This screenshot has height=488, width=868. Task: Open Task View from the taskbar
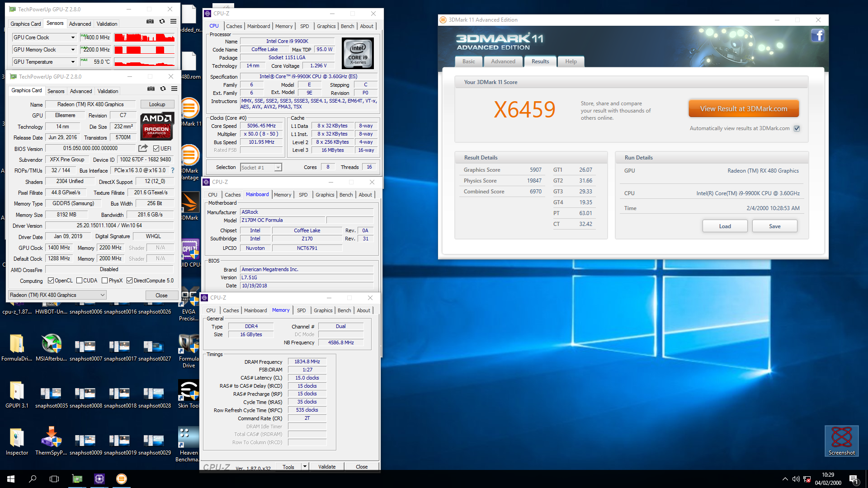pyautogui.click(x=54, y=479)
